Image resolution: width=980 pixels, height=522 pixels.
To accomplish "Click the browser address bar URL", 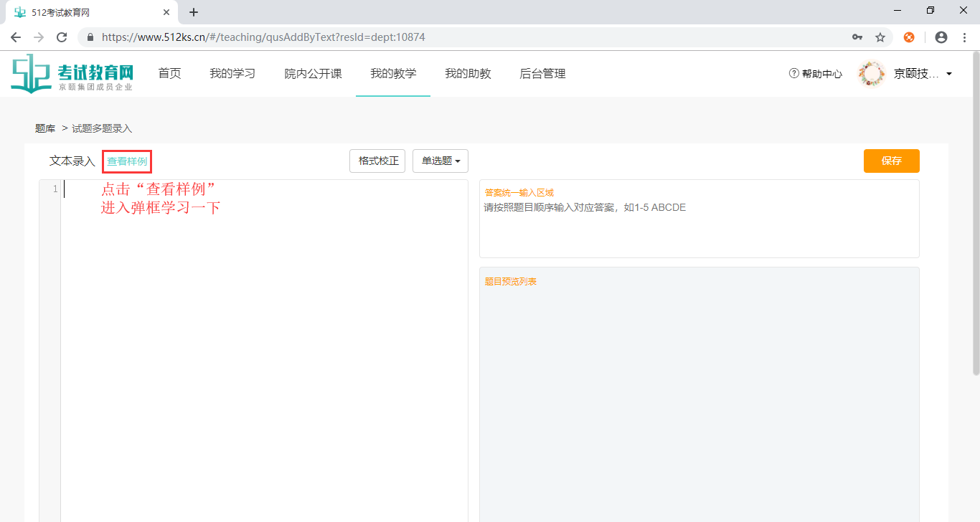I will click(x=263, y=37).
